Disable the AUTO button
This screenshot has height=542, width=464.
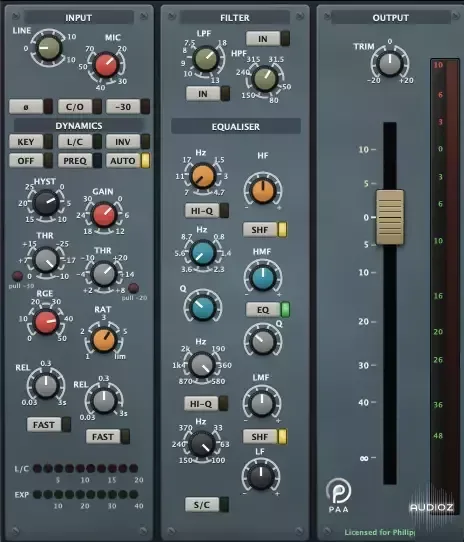click(x=128, y=160)
